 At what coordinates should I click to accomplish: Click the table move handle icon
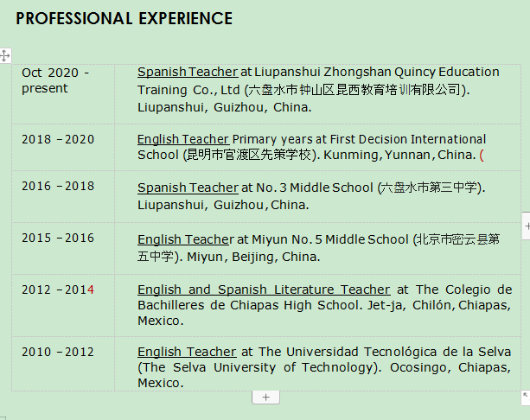pyautogui.click(x=4, y=55)
